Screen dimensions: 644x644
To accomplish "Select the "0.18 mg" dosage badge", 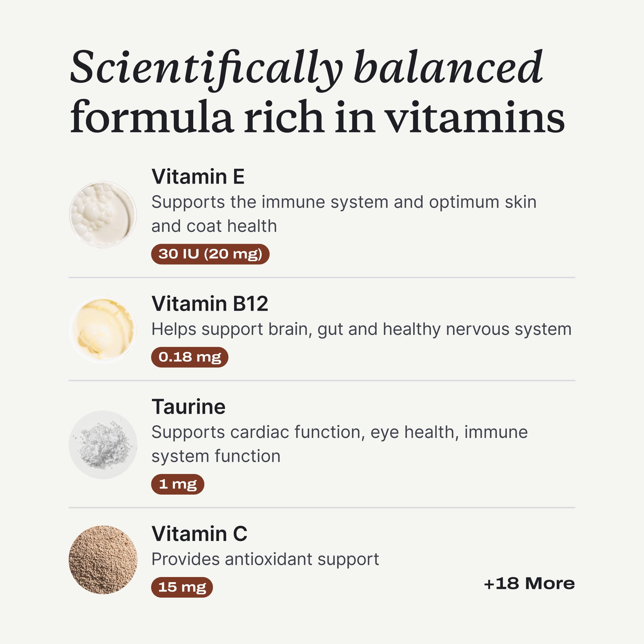I will 189,357.
